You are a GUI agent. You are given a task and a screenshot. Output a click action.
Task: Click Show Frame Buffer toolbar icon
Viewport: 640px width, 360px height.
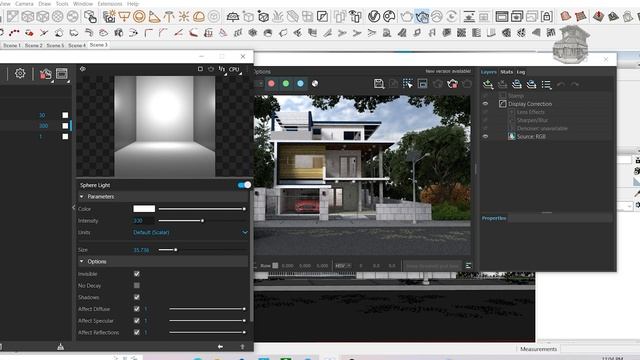pyautogui.click(x=502, y=16)
